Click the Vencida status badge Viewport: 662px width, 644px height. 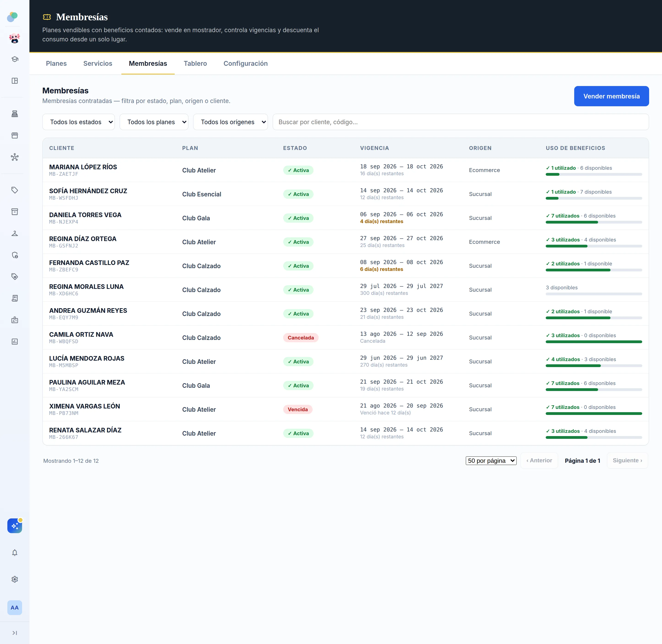click(297, 410)
